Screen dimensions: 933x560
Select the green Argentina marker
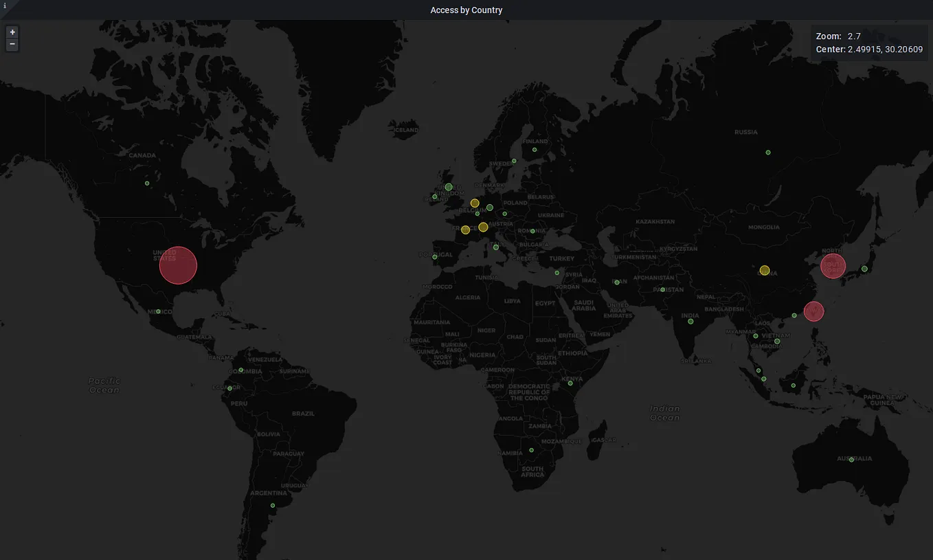(273, 506)
